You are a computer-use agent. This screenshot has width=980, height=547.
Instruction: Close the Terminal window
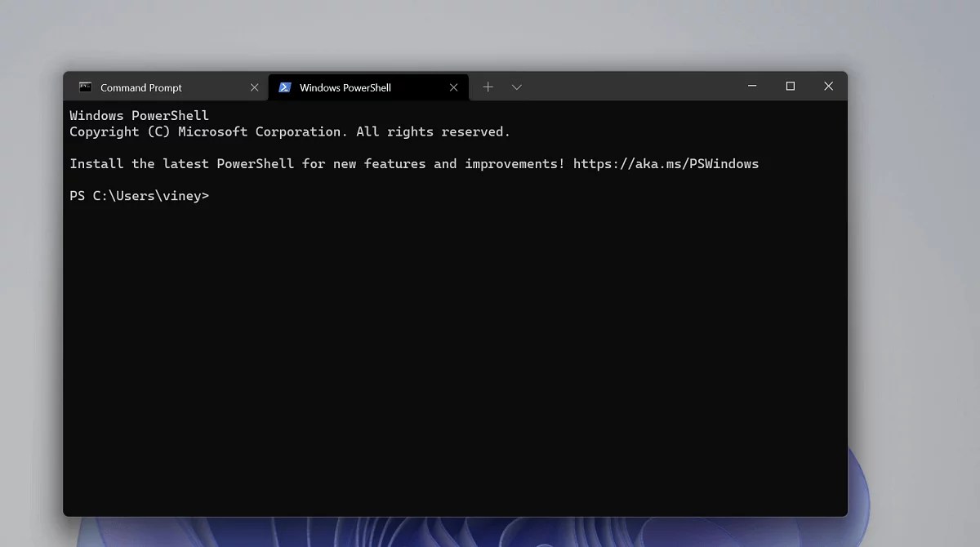tap(828, 87)
